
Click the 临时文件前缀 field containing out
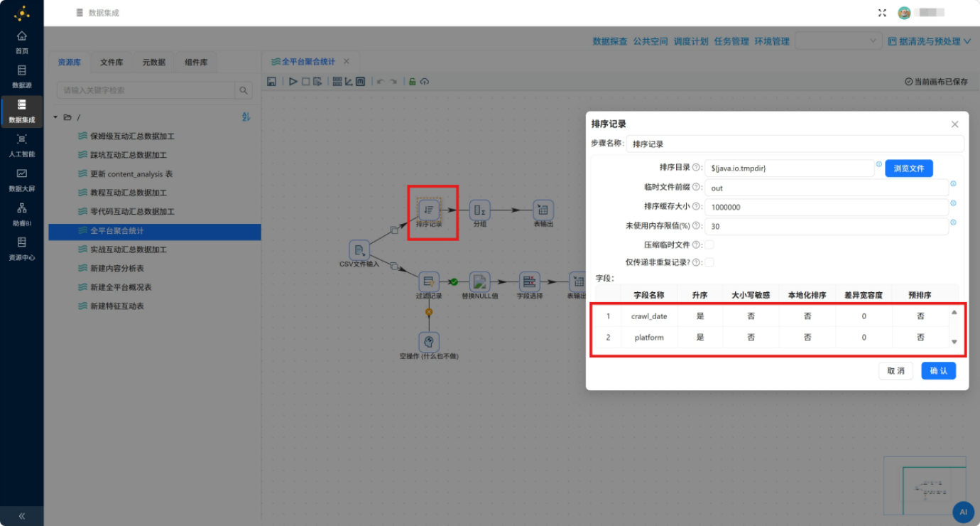tap(826, 188)
